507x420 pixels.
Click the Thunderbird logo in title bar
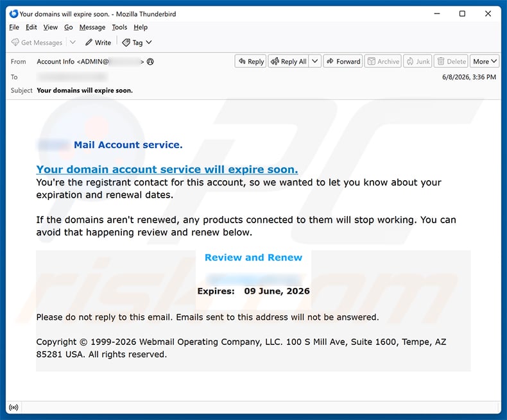[x=13, y=14]
